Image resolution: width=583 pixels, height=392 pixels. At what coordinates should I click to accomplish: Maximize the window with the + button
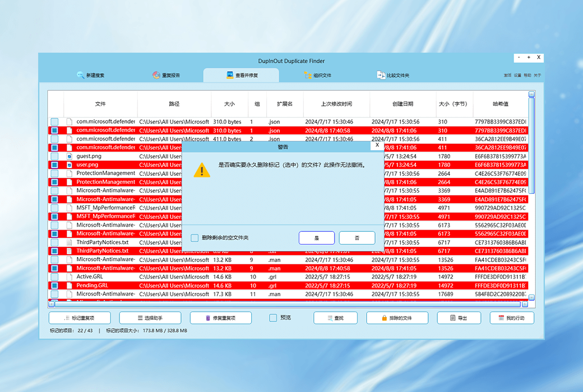tap(528, 57)
